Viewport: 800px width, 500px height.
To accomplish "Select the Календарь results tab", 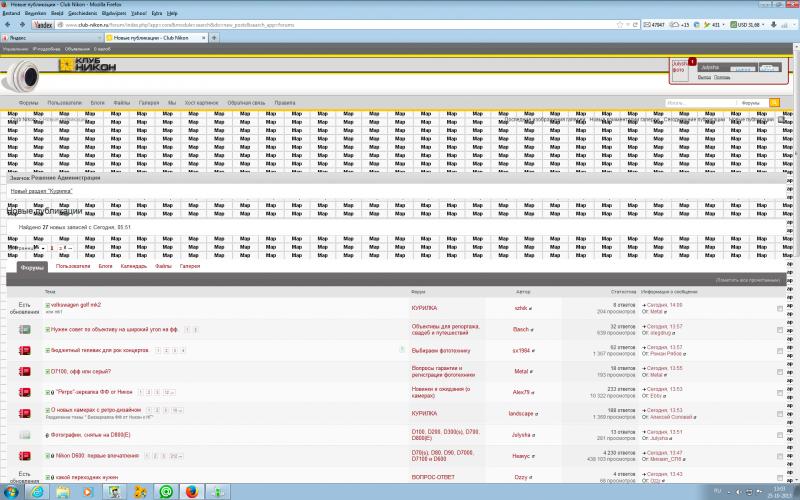I will click(x=134, y=266).
